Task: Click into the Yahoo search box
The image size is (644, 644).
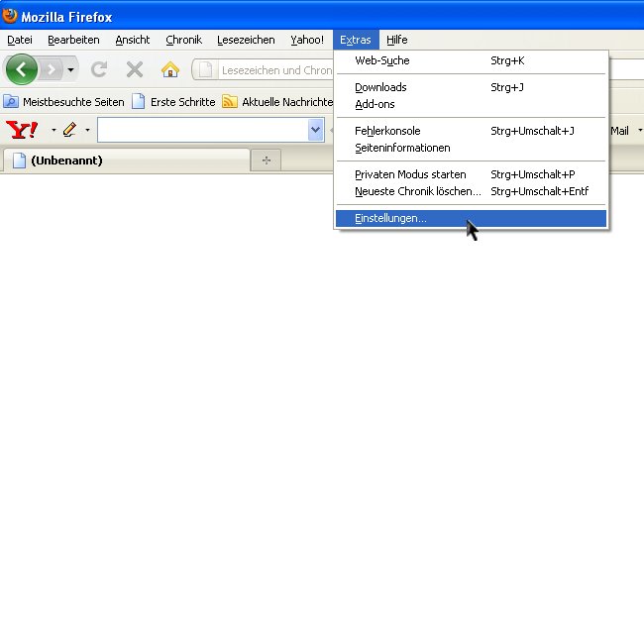Action: click(203, 130)
